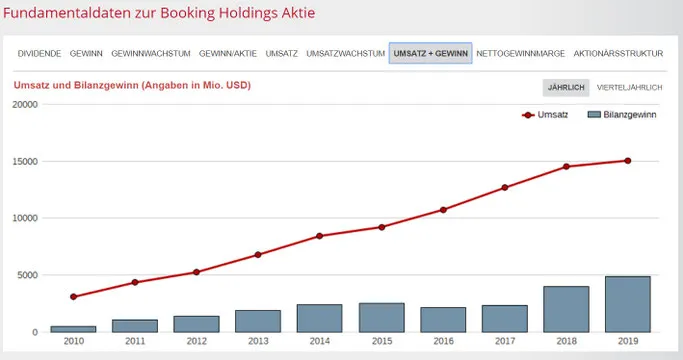The width and height of the screenshot is (683, 360).
Task: Open the GEWINN/AKTIE tab
Action: 228,54
